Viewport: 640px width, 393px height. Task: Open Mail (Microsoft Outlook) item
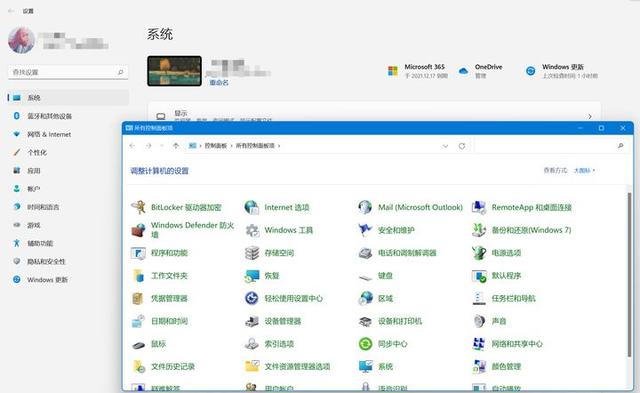pyautogui.click(x=410, y=207)
